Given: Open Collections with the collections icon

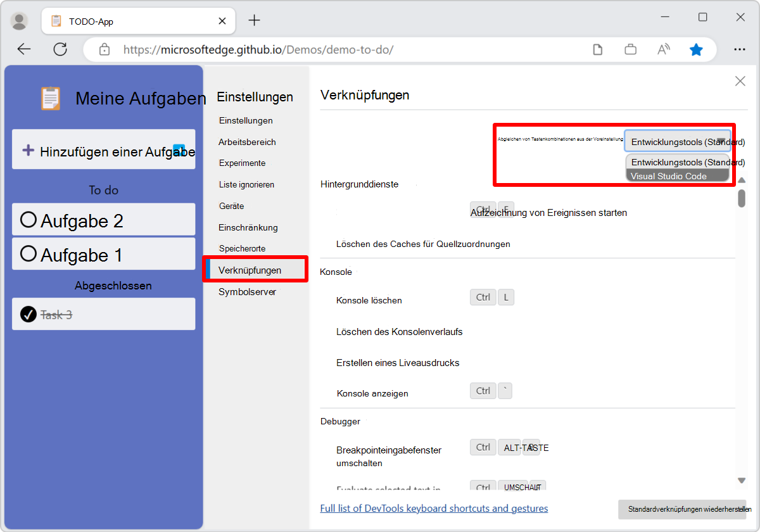Looking at the screenshot, I should tap(630, 49).
